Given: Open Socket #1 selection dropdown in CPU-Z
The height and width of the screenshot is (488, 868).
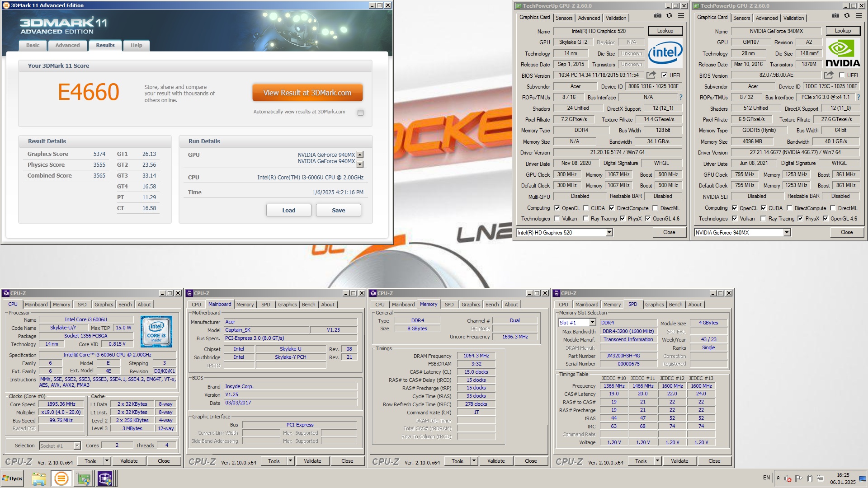Looking at the screenshot, I should [x=60, y=446].
